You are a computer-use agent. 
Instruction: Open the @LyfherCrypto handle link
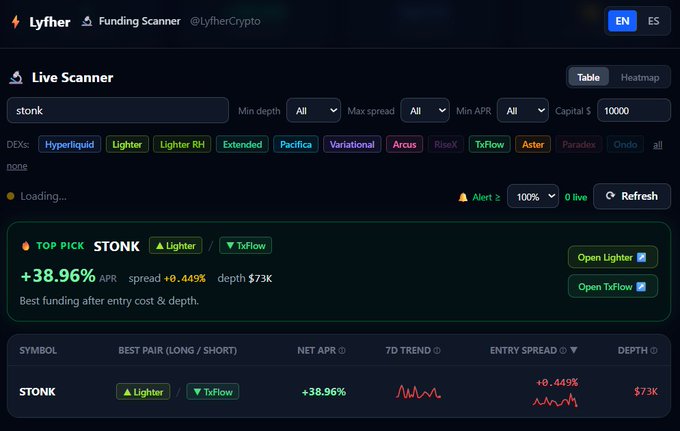225,21
